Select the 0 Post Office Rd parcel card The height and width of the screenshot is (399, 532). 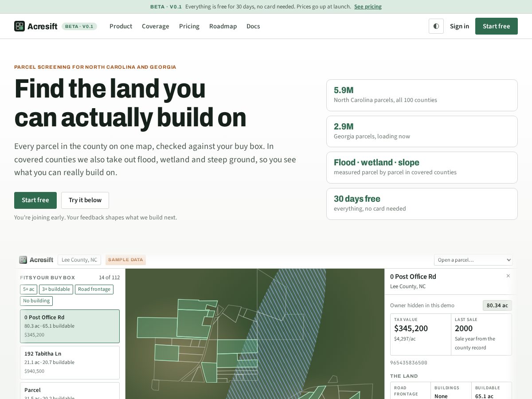point(70,326)
